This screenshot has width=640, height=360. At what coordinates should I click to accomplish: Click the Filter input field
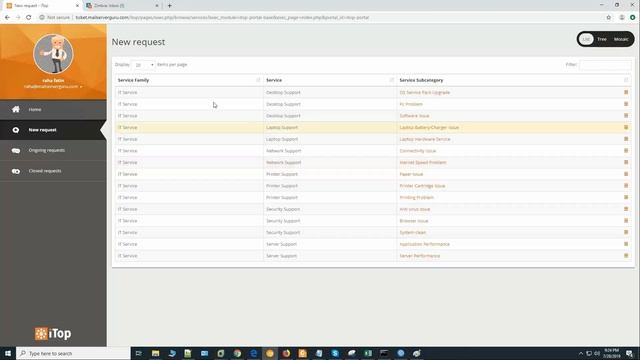(x=605, y=64)
